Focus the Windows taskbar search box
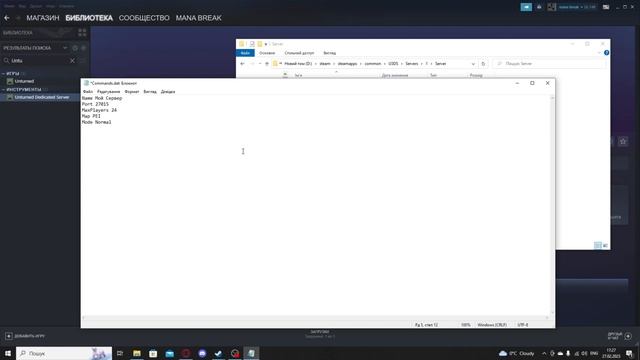The image size is (640, 360). point(64,353)
